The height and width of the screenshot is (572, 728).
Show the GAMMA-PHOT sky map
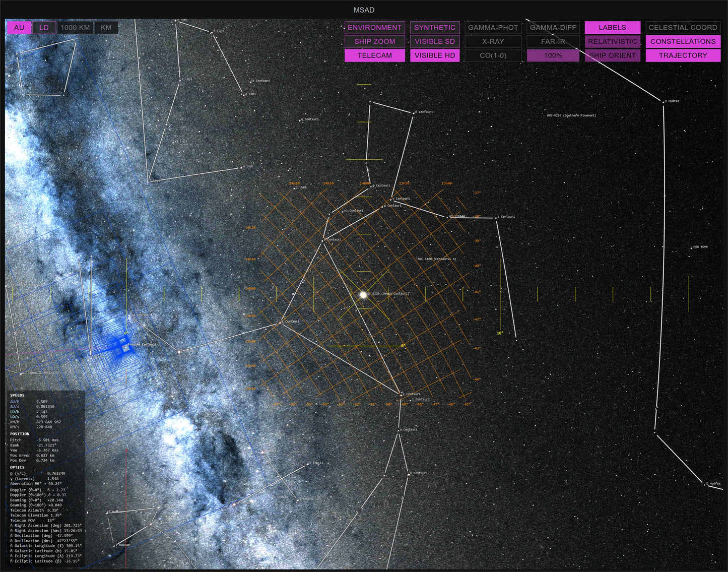coord(493,28)
